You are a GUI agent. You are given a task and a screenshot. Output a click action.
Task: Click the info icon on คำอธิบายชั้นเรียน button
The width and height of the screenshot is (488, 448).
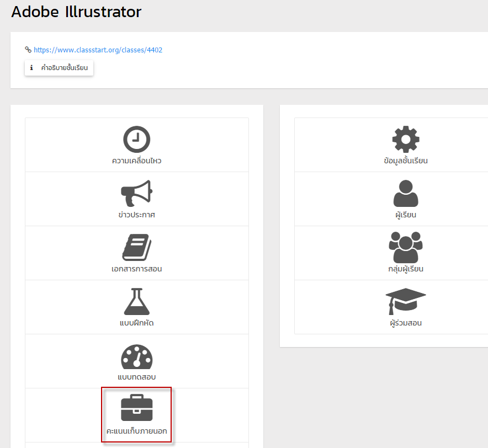(x=31, y=67)
